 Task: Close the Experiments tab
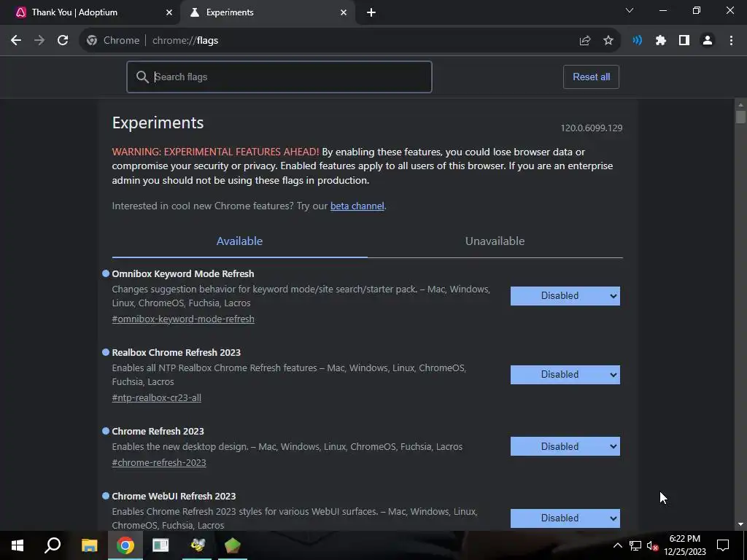click(x=344, y=12)
